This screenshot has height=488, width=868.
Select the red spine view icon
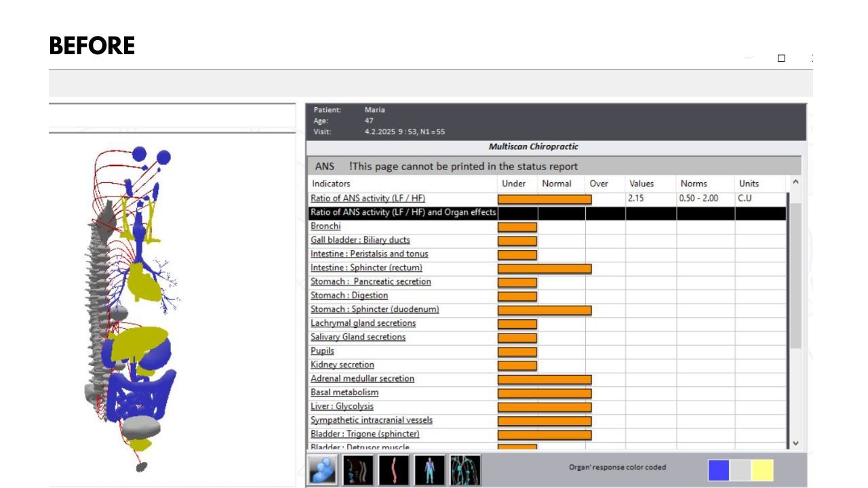coord(393,470)
